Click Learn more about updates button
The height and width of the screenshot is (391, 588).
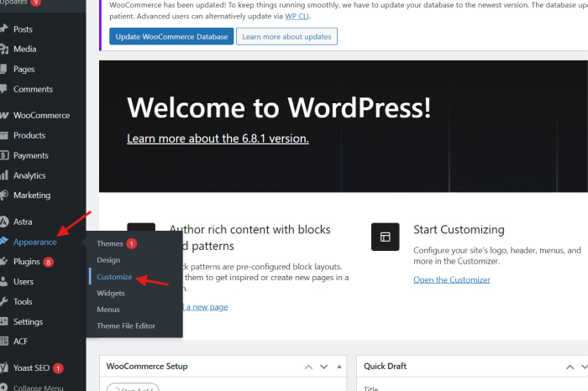pyautogui.click(x=287, y=36)
